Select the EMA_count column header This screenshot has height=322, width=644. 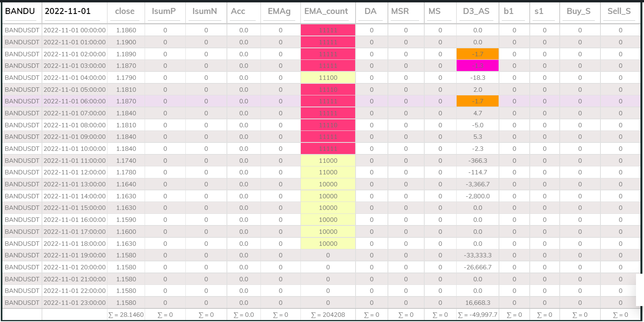[x=326, y=12]
